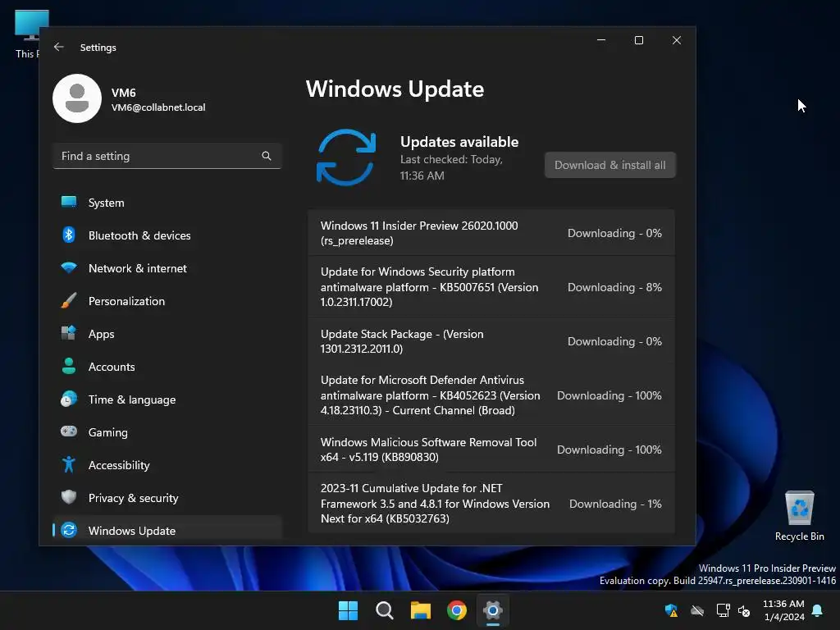The width and height of the screenshot is (840, 630).
Task: Click the Accessibility figure icon
Action: point(69,464)
